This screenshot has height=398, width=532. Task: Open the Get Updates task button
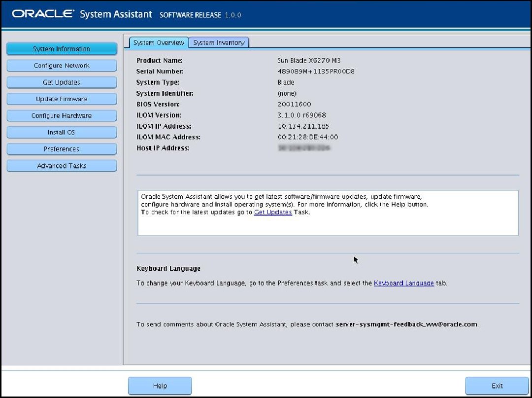point(61,82)
